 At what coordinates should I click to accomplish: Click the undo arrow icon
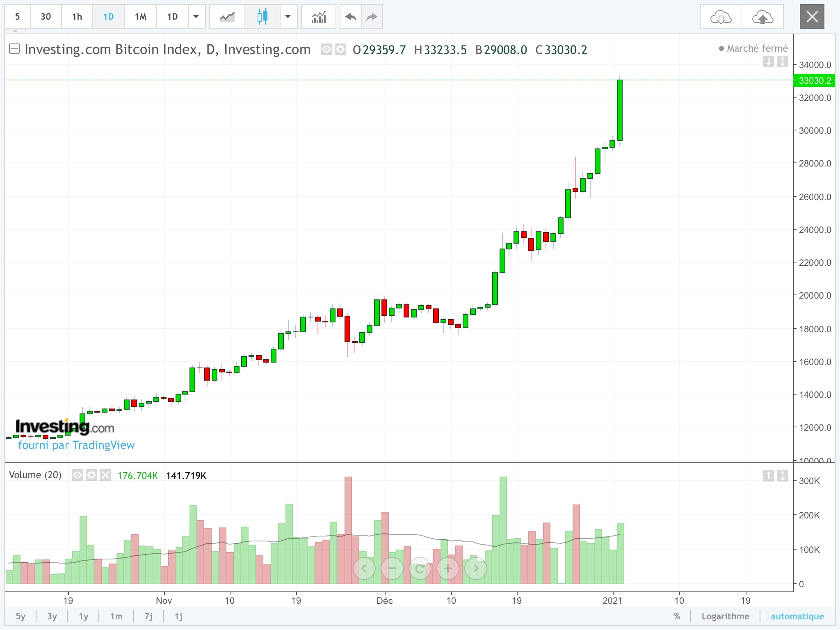tap(351, 17)
